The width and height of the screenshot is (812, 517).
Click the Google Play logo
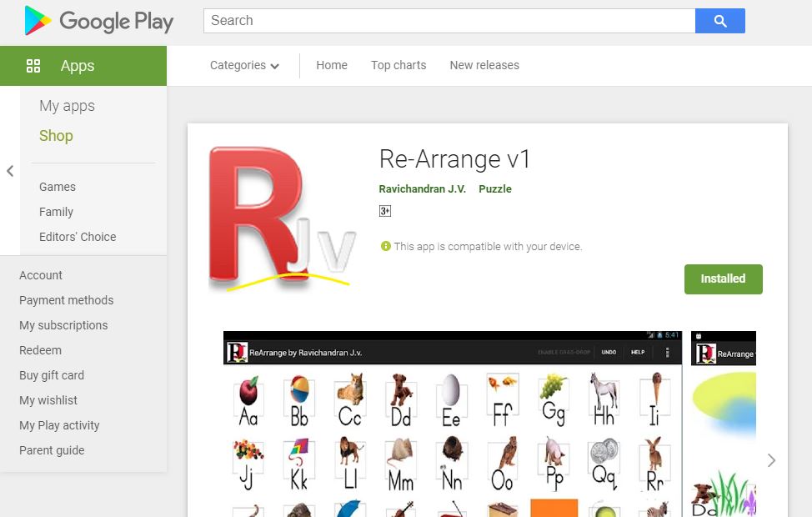99,21
